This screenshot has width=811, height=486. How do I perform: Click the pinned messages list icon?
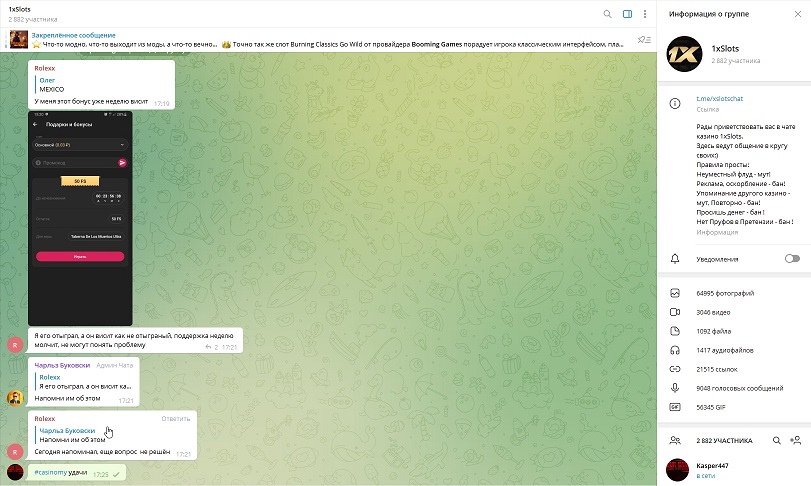click(x=644, y=40)
